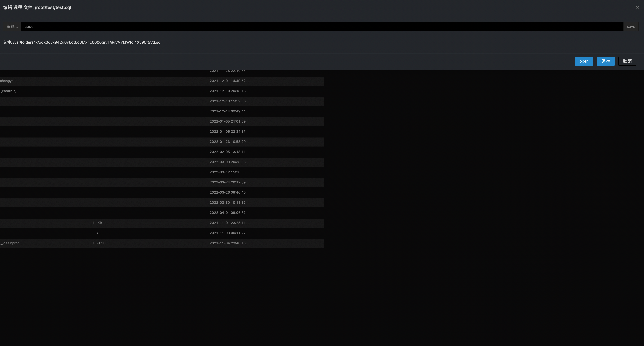This screenshot has width=644, height=346.
Task: Click the blue 保存 button
Action: (x=606, y=61)
